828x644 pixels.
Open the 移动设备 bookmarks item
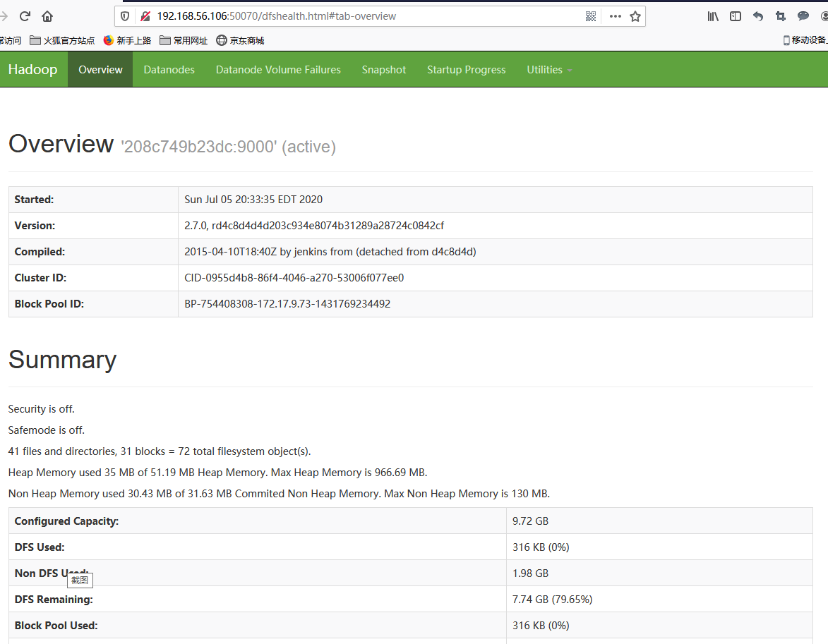click(x=805, y=40)
